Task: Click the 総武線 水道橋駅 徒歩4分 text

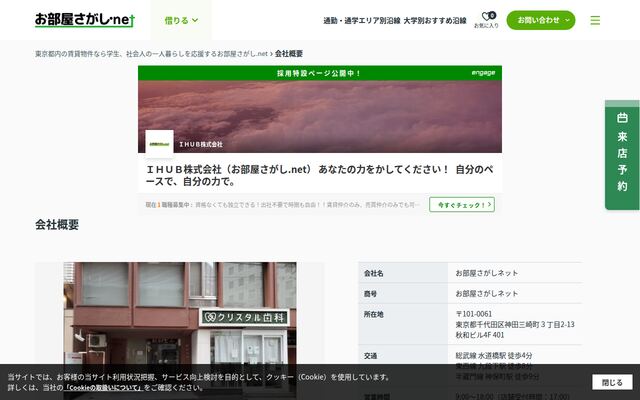Action: coord(494,356)
